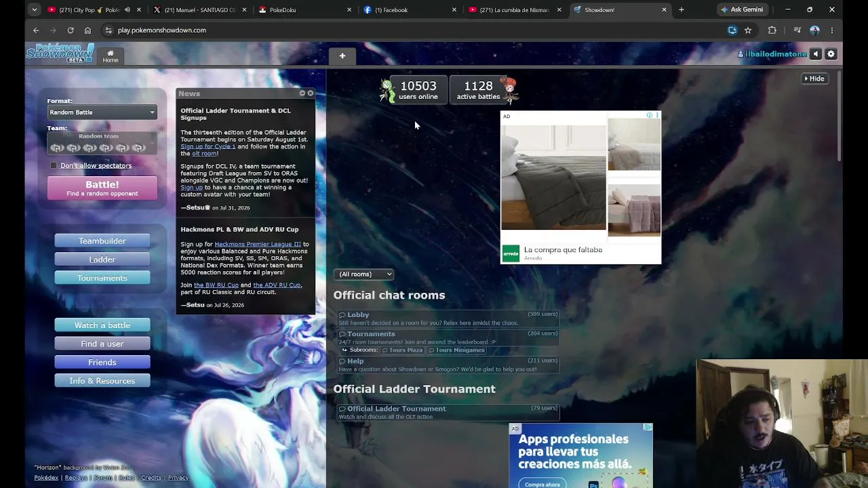Click Find a user
Image resolution: width=868 pixels, height=488 pixels.
click(102, 344)
